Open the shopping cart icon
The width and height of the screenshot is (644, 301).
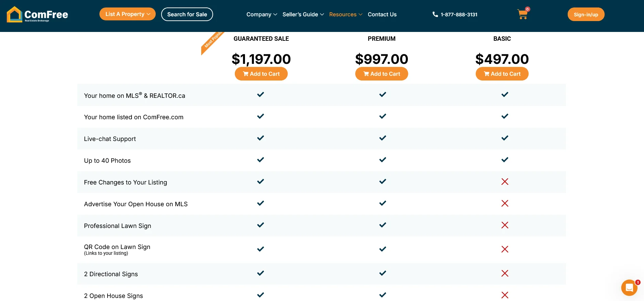pyautogui.click(x=522, y=14)
